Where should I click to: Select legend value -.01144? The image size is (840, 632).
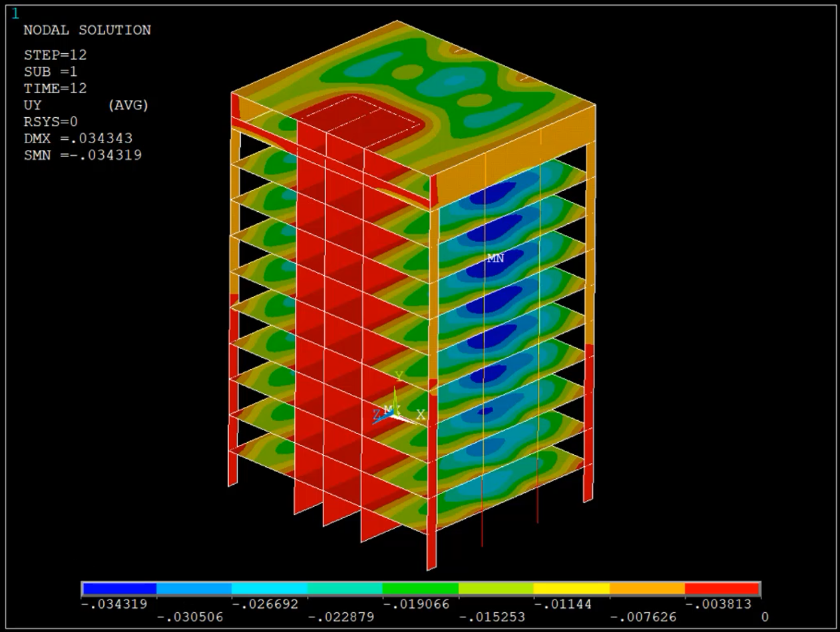point(563,604)
